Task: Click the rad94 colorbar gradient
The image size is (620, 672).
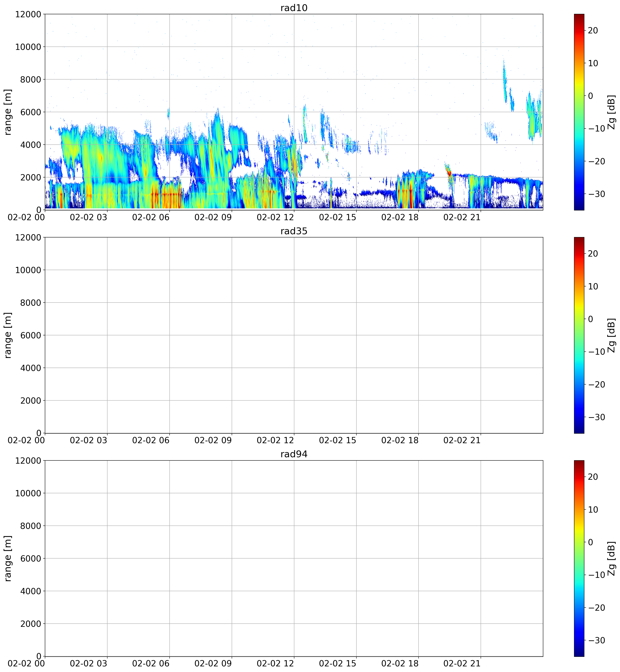Action: coord(579,558)
